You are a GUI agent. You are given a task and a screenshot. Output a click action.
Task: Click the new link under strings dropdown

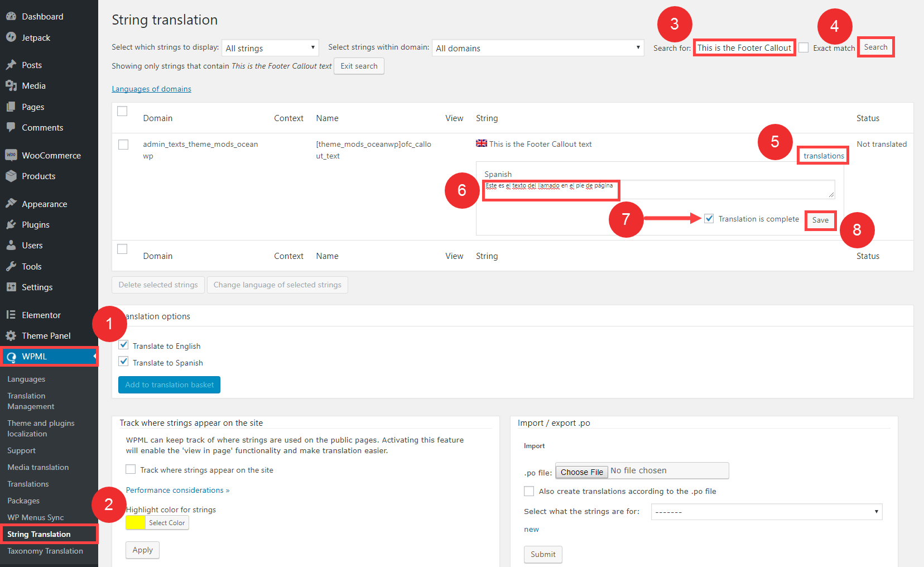coord(531,529)
